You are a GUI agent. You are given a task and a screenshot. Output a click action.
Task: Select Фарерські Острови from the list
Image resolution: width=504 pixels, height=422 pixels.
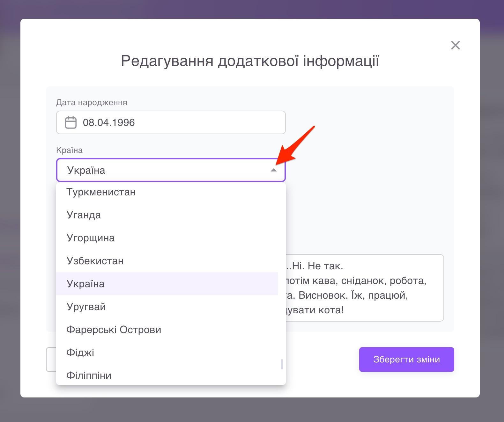114,330
